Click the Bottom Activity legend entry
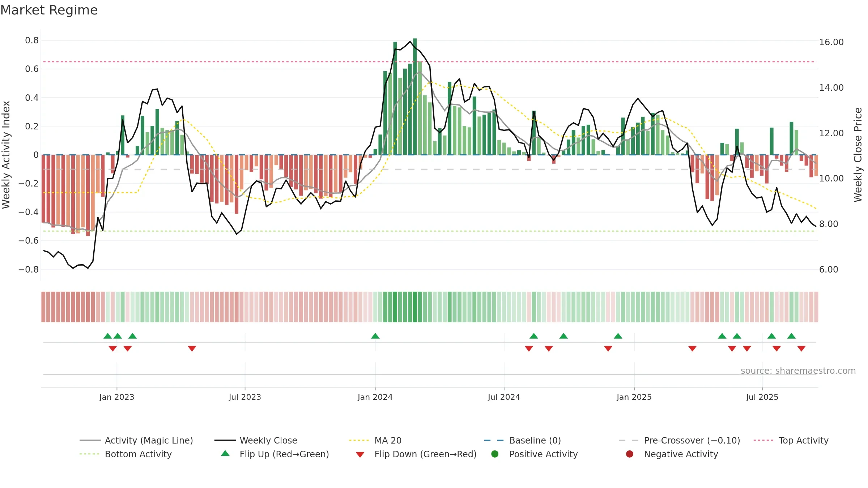Screen dimensions: 868x488 (125, 454)
